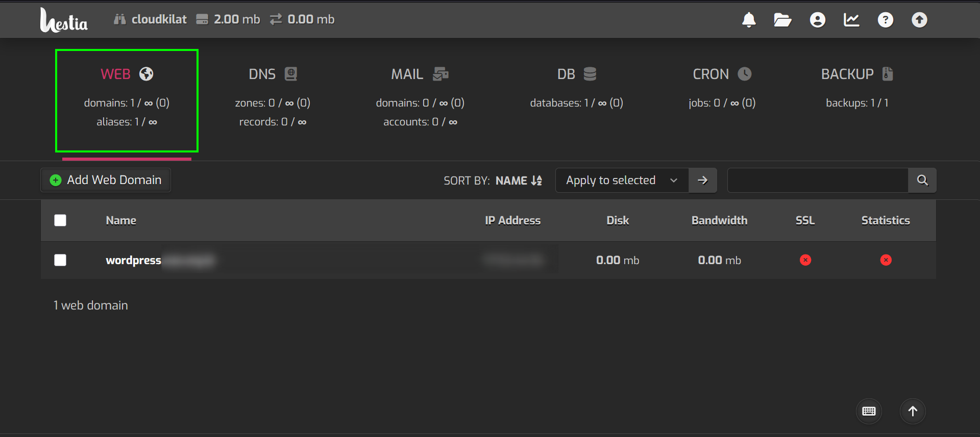Click the Add Web Domain button
The image size is (980, 437).
pyautogui.click(x=106, y=180)
